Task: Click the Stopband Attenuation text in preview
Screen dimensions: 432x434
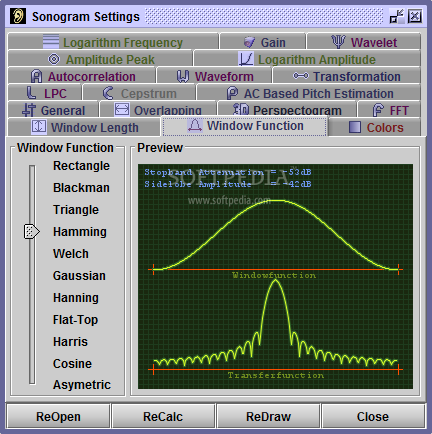Action: click(228, 172)
